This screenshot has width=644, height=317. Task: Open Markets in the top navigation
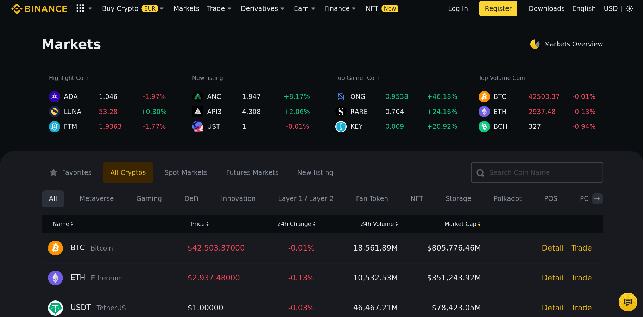tap(186, 8)
